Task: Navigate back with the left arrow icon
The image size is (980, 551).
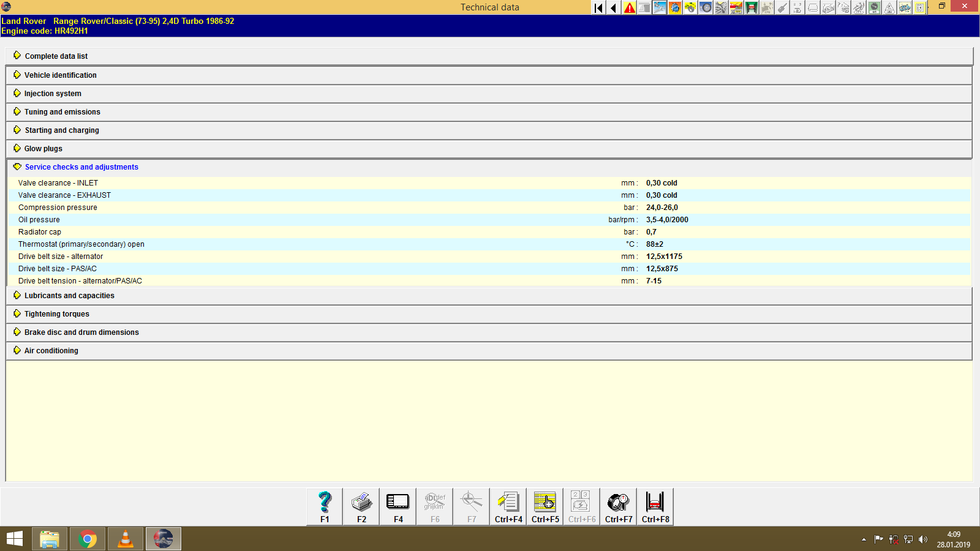Action: [612, 8]
